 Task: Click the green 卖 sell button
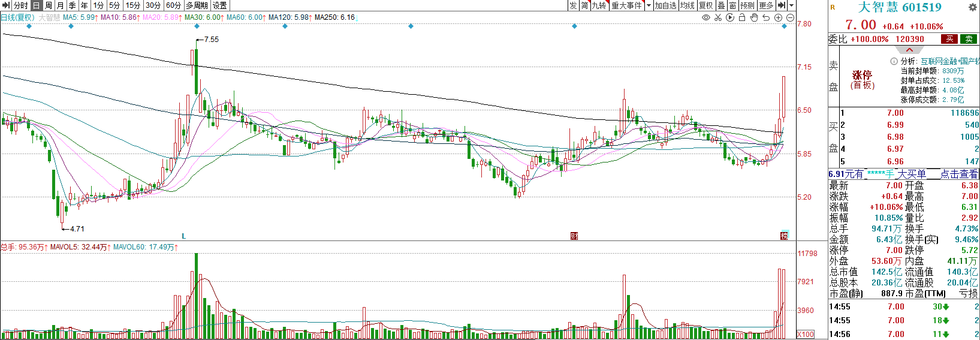[x=969, y=39]
